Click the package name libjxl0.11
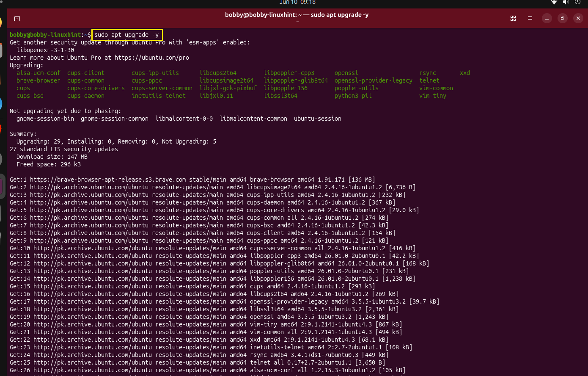588x376 pixels. click(x=216, y=96)
